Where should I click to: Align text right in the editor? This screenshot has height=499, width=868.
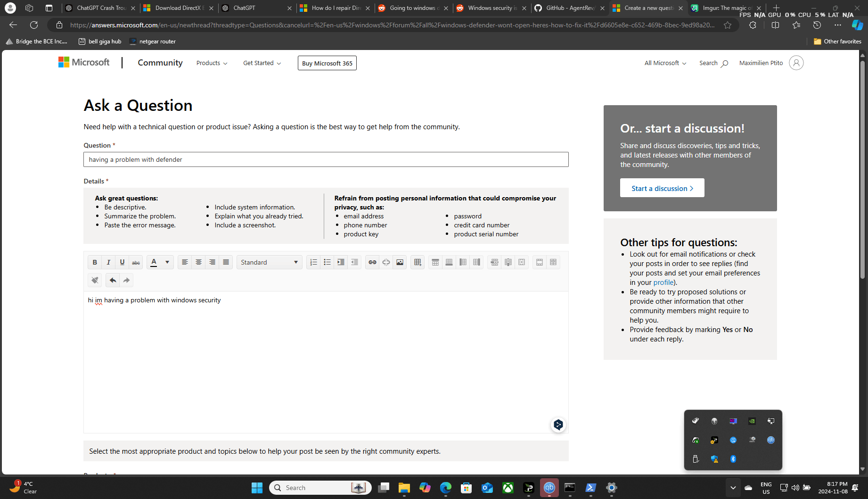[x=212, y=262]
